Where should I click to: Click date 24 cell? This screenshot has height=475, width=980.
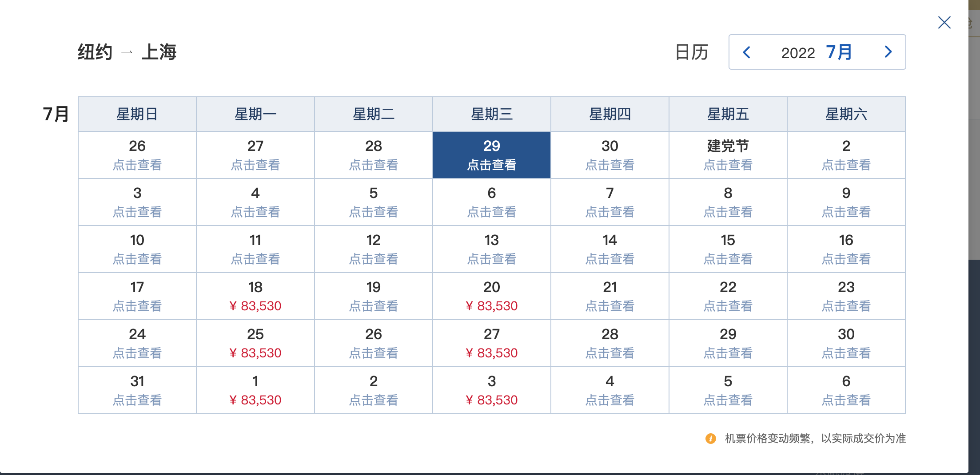coord(137,343)
